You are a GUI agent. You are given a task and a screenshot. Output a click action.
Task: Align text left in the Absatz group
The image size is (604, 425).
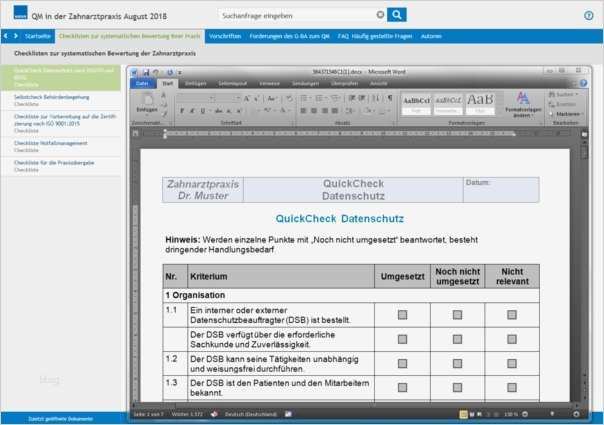(x=303, y=111)
